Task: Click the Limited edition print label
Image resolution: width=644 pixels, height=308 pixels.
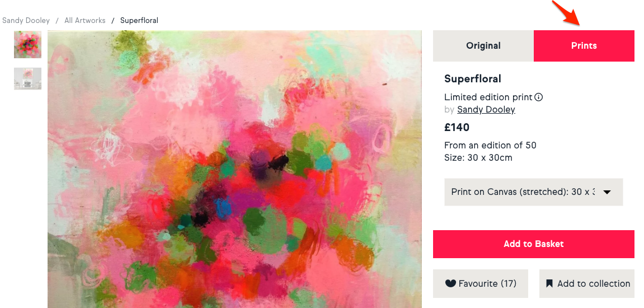Action: pyautogui.click(x=488, y=97)
